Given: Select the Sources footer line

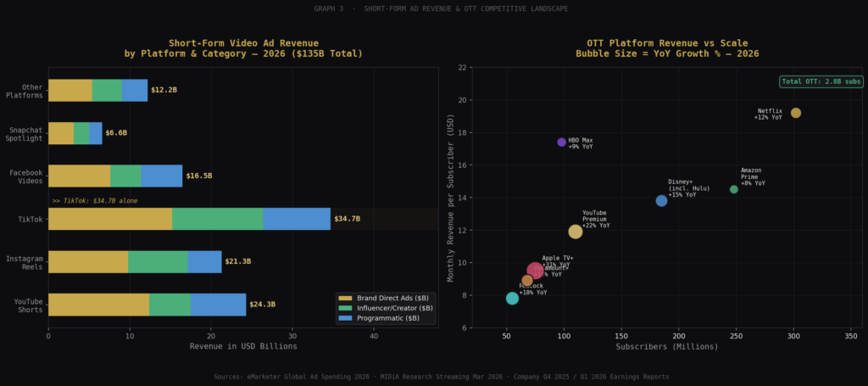Looking at the screenshot, I should point(441,377).
